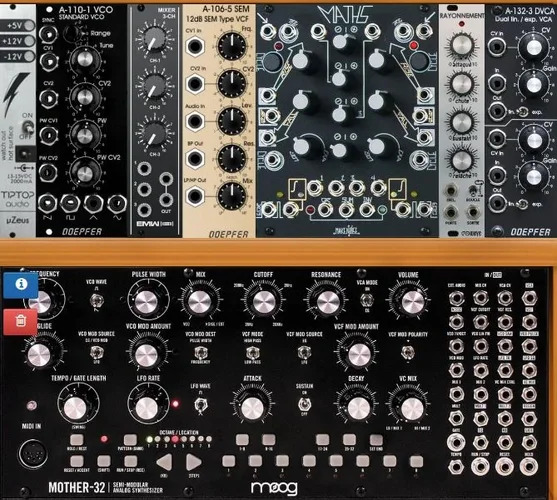Viewport: 557px width, 500px height.
Task: Flip the Mother-32 LFO WAVE switch
Action: (x=201, y=404)
